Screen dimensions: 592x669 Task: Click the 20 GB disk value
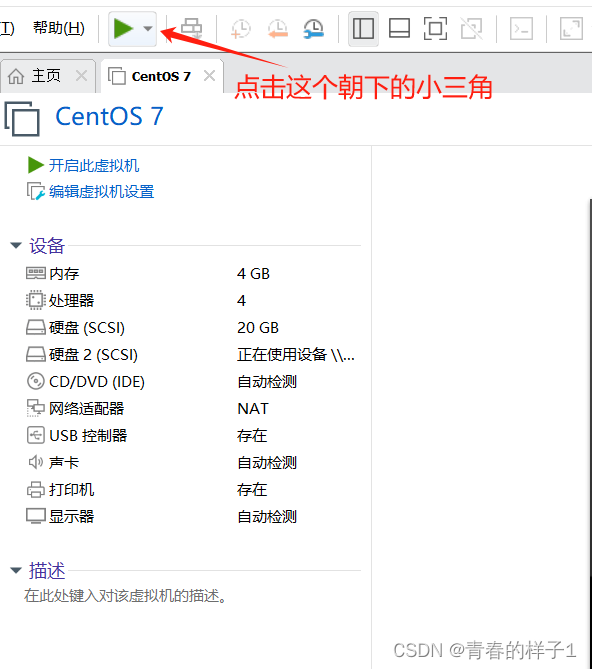[258, 328]
